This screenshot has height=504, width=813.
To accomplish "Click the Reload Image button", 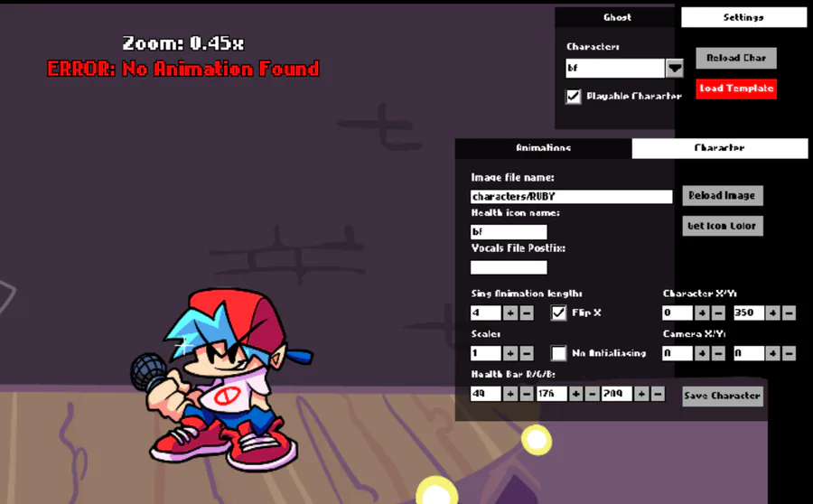I will point(723,195).
